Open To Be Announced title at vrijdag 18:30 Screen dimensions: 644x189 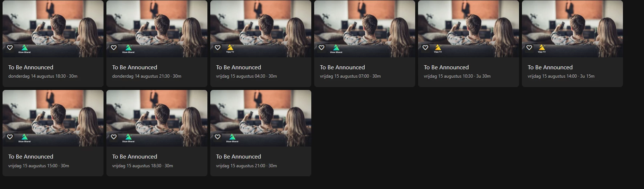[135, 157]
